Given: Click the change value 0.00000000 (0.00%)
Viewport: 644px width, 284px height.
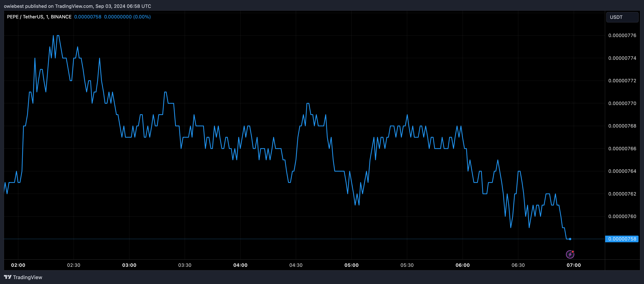Looking at the screenshot, I should (x=128, y=17).
